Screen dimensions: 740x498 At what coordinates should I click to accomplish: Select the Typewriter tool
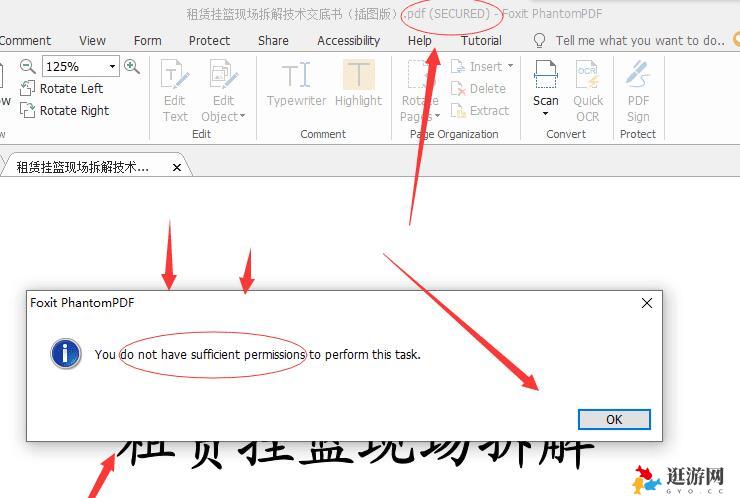pyautogui.click(x=296, y=85)
